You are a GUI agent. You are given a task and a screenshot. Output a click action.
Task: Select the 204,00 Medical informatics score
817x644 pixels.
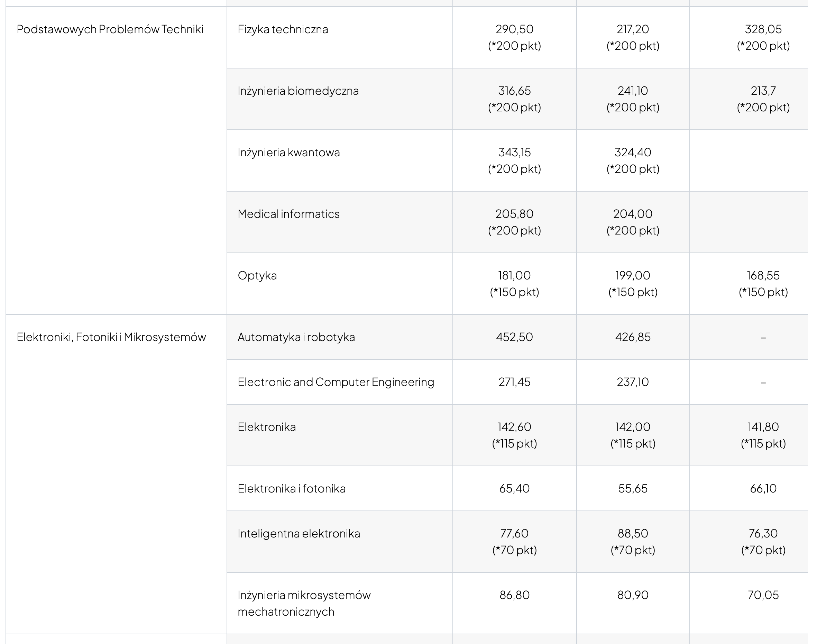(x=633, y=214)
